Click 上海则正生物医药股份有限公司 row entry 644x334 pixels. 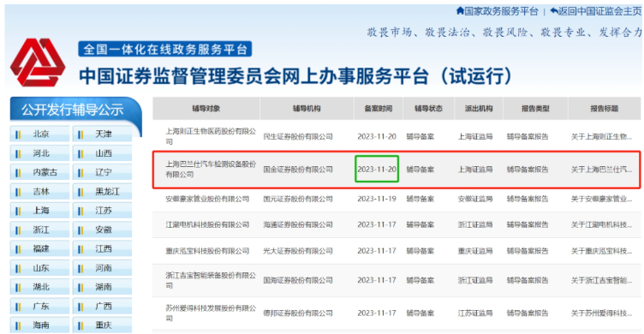pos(211,136)
